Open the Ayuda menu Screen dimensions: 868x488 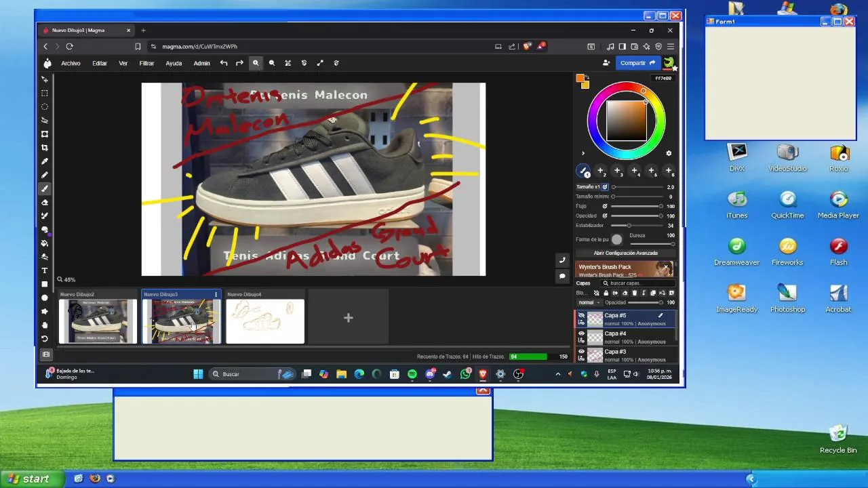pyautogui.click(x=174, y=63)
